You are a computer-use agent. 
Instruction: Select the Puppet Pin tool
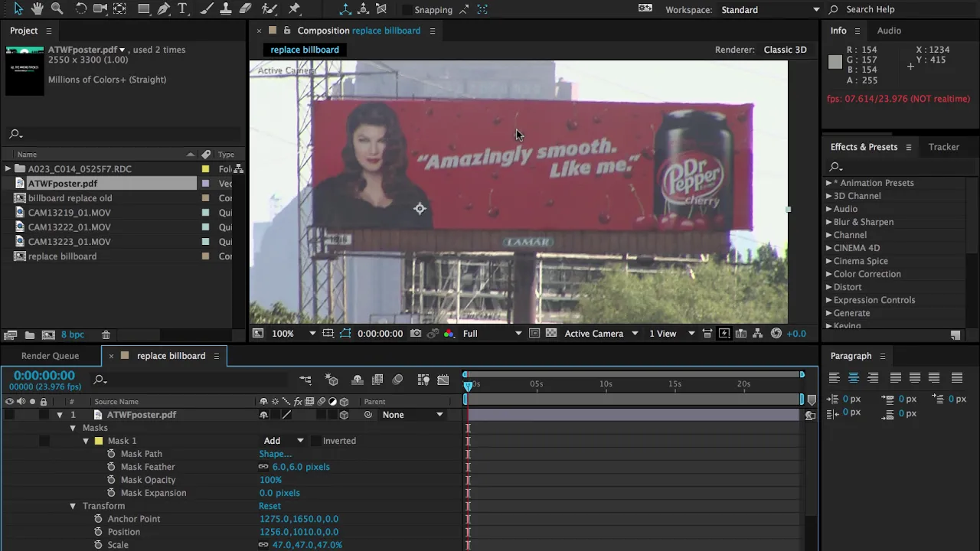coord(294,9)
